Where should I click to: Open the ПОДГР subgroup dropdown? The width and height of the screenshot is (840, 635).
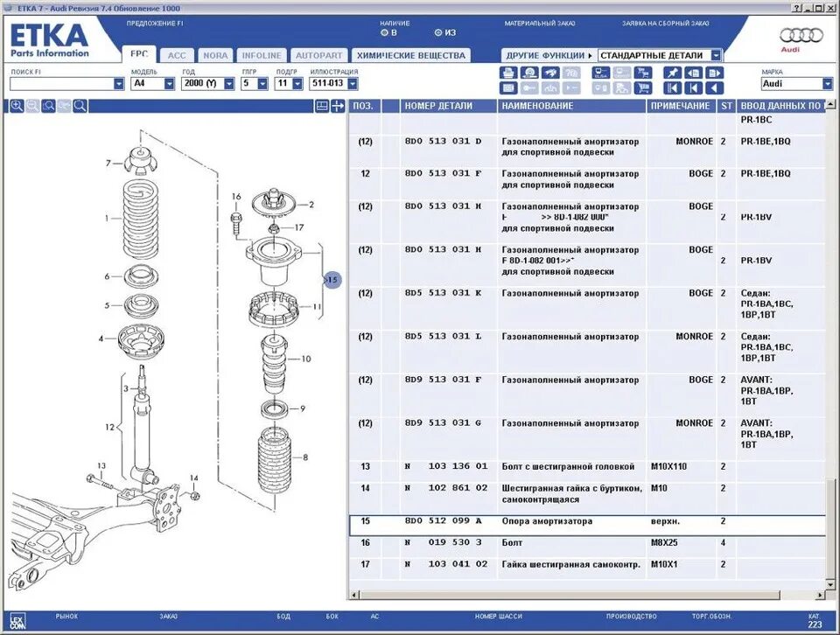click(297, 83)
